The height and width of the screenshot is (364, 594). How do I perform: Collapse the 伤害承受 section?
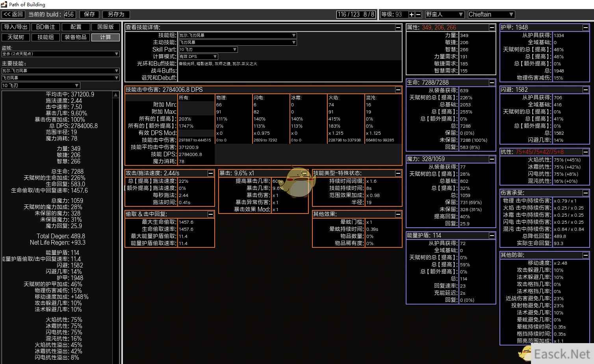[586, 193]
